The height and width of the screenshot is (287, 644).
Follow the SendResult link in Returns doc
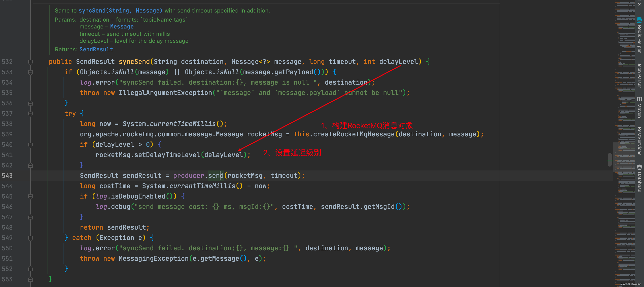96,49
